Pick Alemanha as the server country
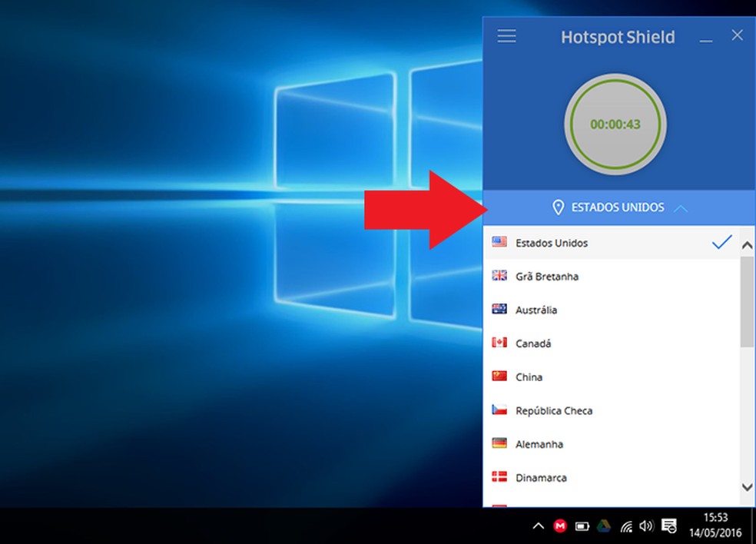The width and height of the screenshot is (756, 544). 539,444
